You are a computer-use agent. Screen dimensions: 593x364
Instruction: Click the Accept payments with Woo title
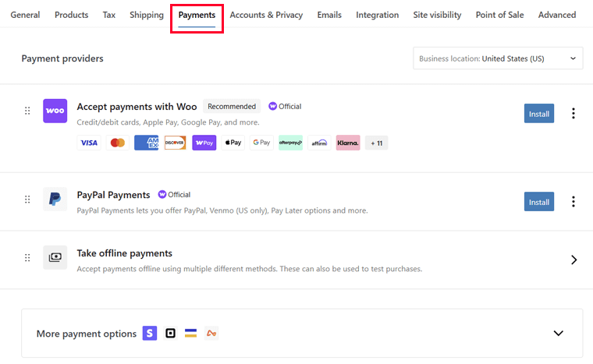coord(137,107)
